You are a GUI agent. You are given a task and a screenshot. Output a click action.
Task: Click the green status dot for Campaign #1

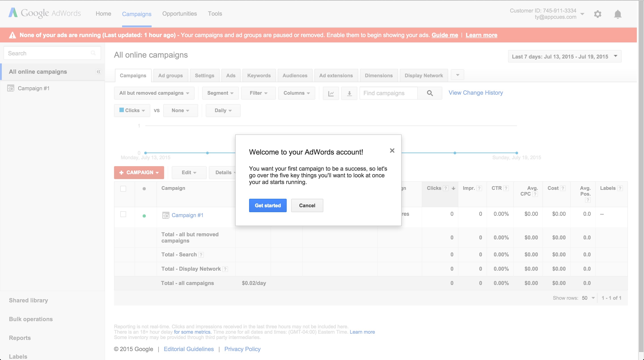point(144,216)
